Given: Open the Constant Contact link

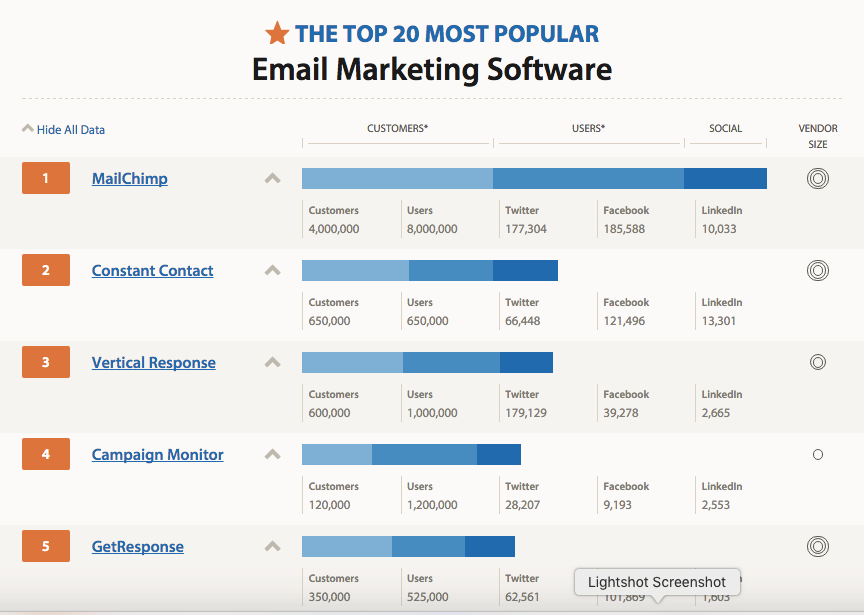Looking at the screenshot, I should [152, 271].
